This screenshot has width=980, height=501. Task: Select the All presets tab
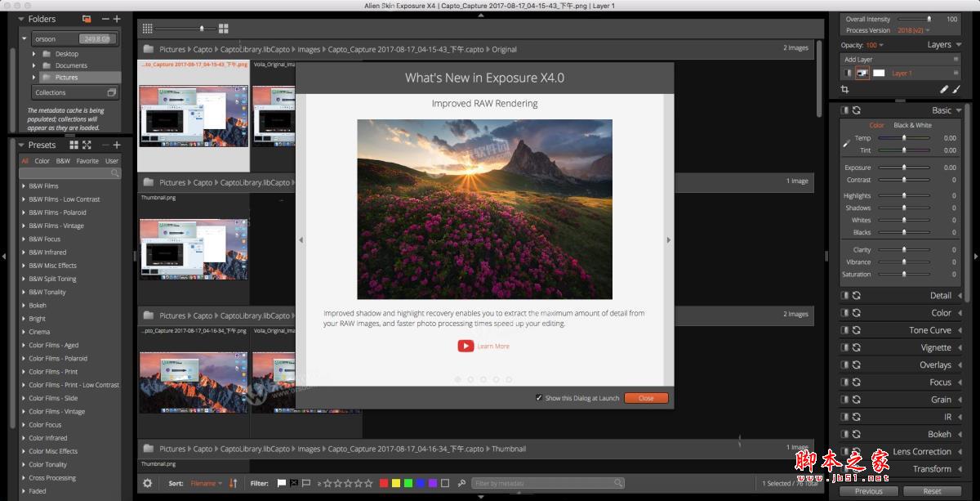point(25,161)
